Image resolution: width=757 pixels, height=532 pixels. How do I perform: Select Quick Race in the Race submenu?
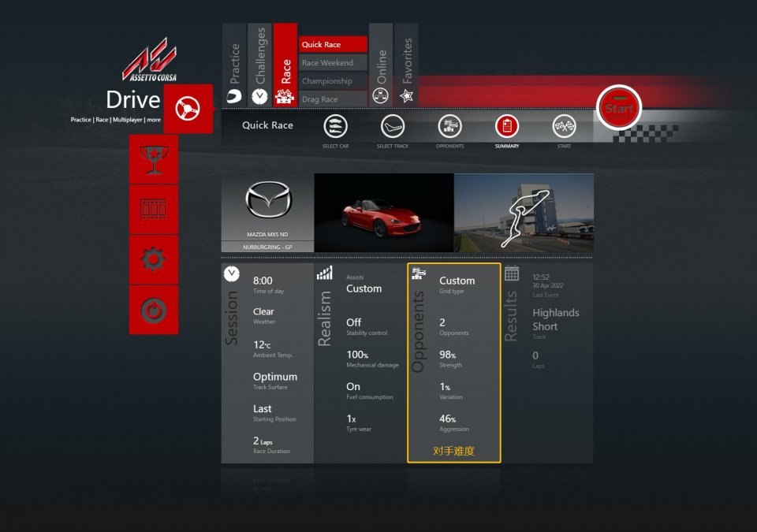click(333, 44)
